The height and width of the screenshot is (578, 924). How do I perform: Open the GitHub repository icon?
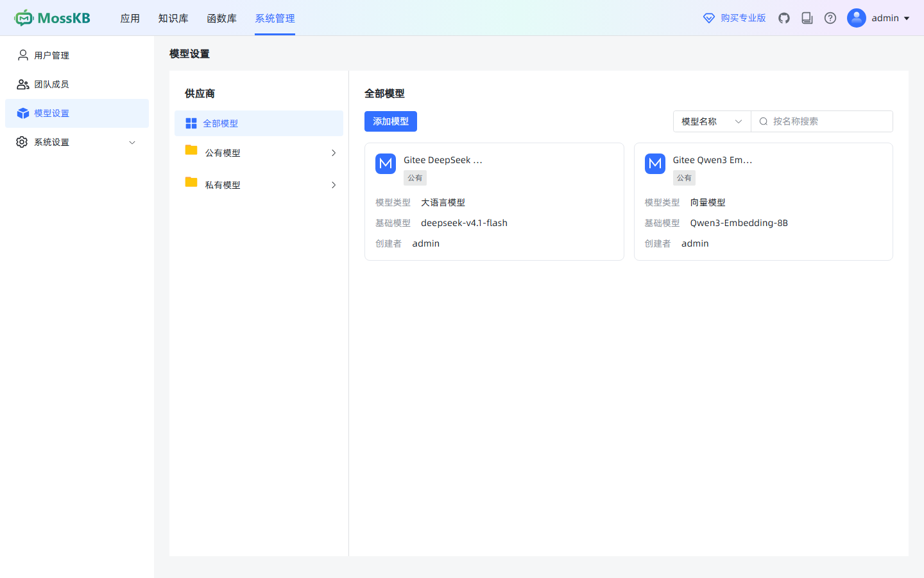[x=784, y=18]
